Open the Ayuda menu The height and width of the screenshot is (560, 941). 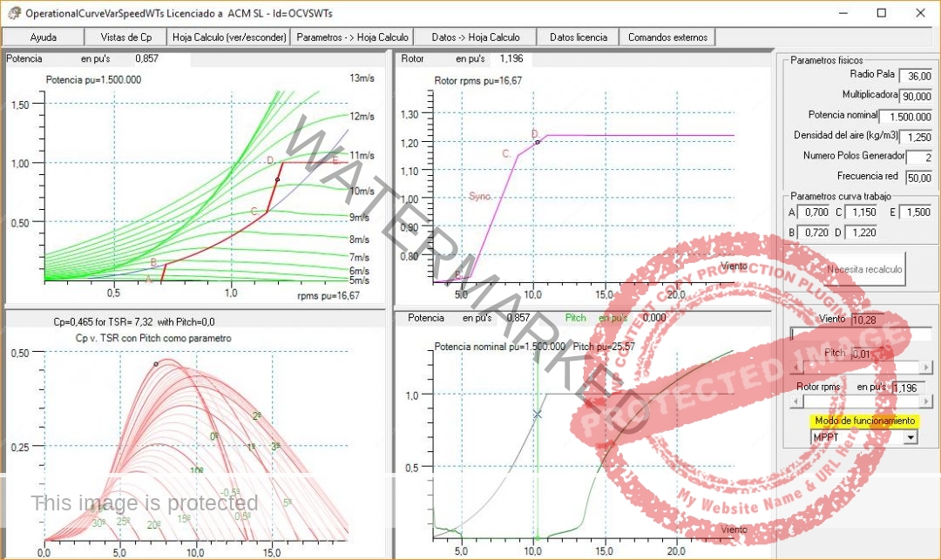point(44,37)
